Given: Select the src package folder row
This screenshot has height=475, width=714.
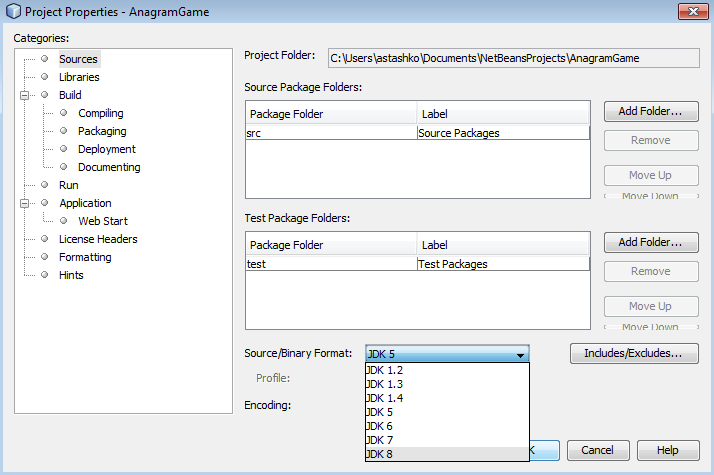Looking at the screenshot, I should [x=330, y=133].
